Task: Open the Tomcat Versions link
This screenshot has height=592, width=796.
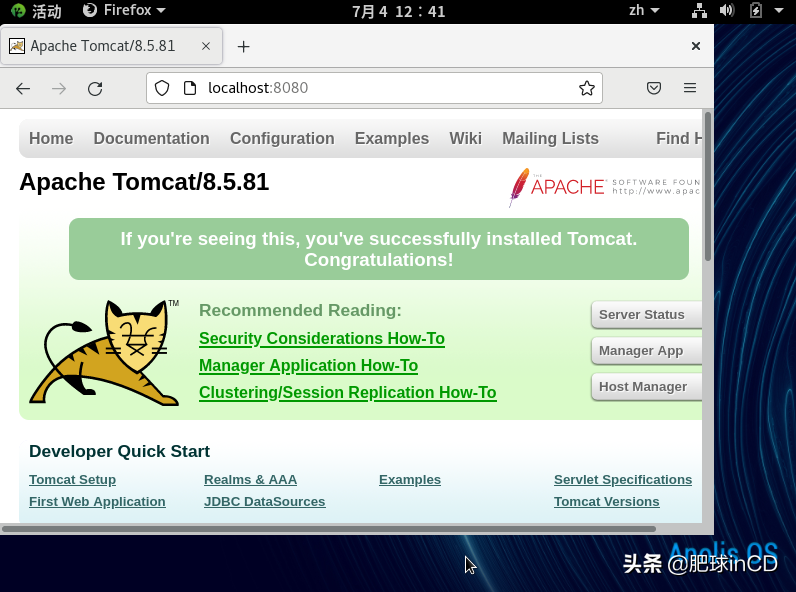Action: tap(607, 502)
